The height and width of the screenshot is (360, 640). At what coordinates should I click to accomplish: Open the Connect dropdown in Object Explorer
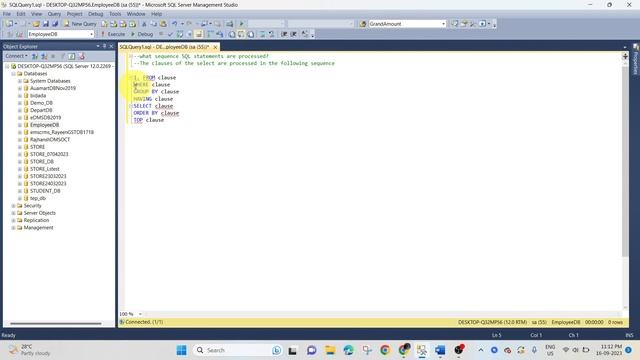[16, 56]
